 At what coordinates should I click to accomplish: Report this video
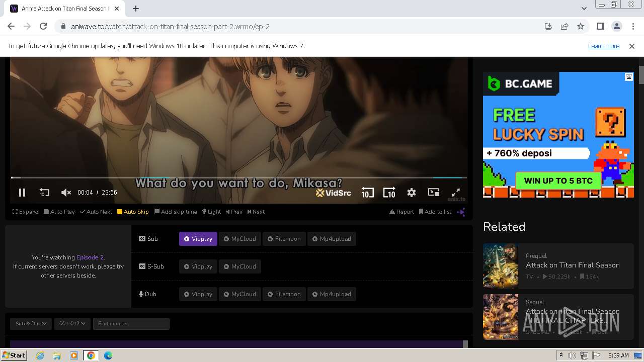coord(401,212)
